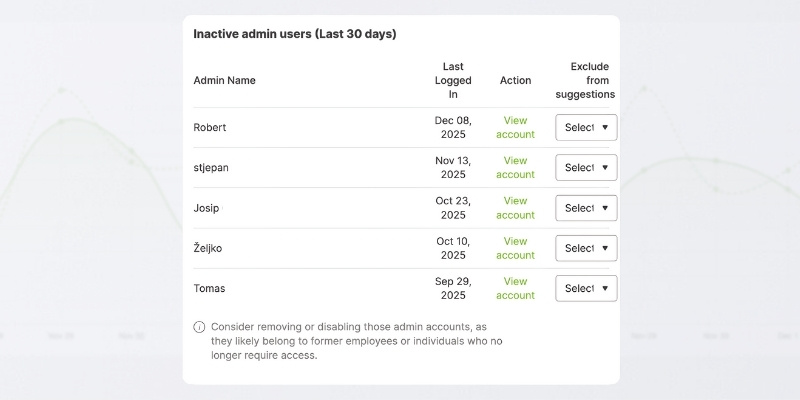The width and height of the screenshot is (800, 400).
Task: Expand the Select dropdown for Željko
Action: coord(586,248)
